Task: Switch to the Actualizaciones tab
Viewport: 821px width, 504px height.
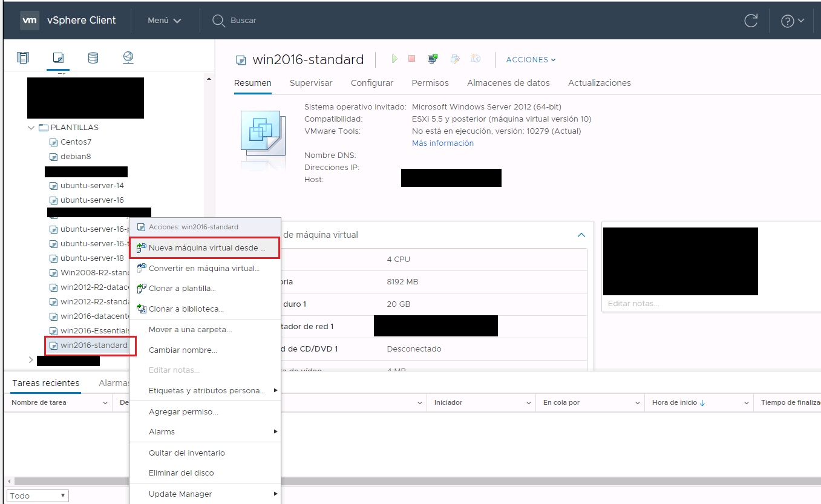Action: (600, 83)
